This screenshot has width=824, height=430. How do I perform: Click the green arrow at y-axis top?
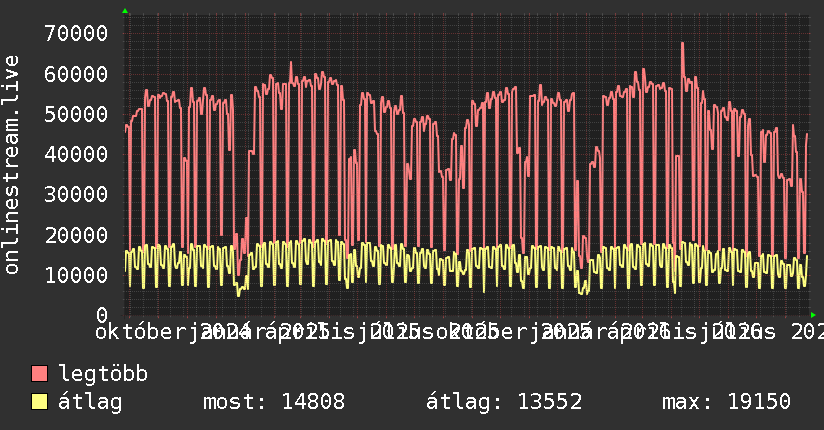tap(125, 11)
